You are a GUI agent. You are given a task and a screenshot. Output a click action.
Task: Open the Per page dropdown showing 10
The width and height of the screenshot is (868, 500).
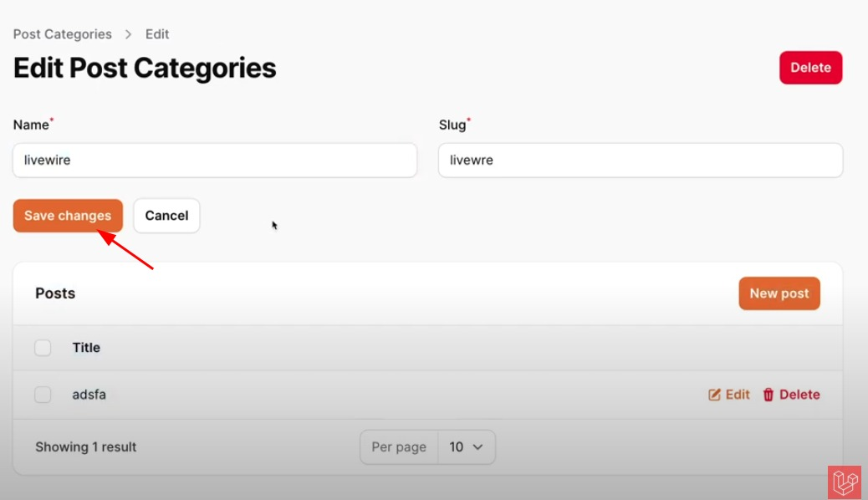pyautogui.click(x=467, y=447)
